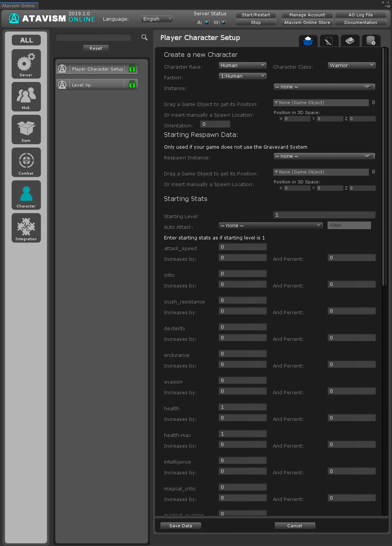
Task: Toggle the Player Character Setup lock
Action: coord(132,69)
